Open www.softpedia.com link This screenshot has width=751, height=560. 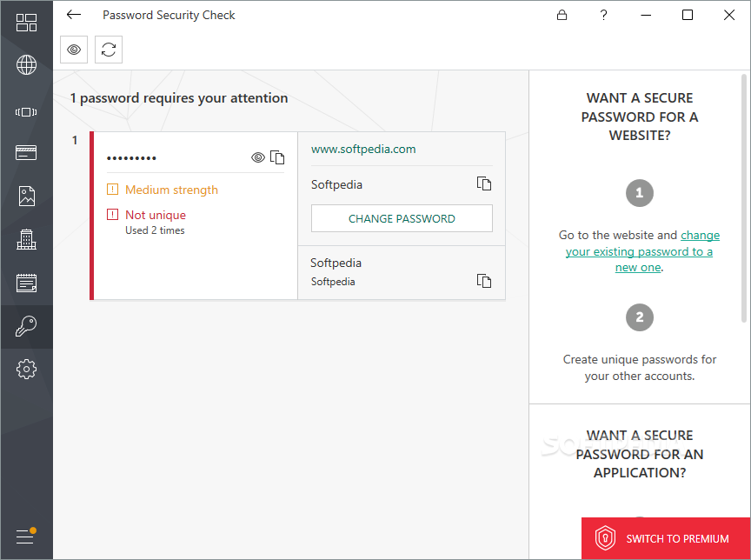[363, 149]
